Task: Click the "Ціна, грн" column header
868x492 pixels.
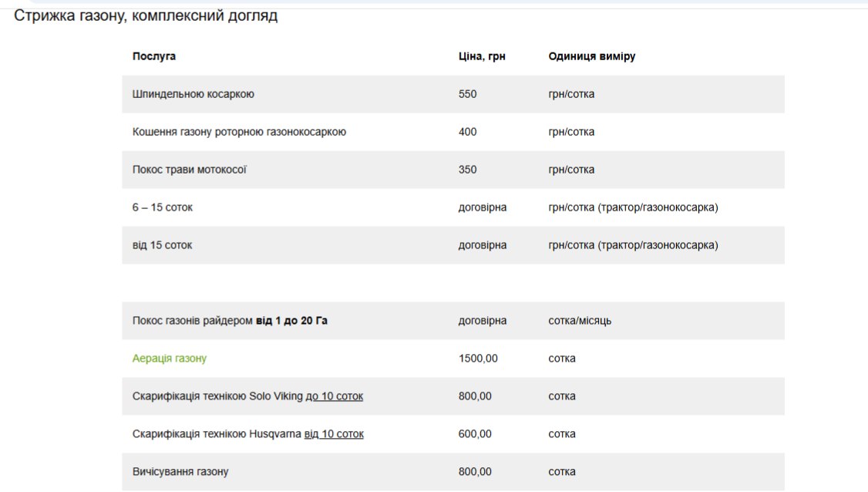Action: point(482,56)
